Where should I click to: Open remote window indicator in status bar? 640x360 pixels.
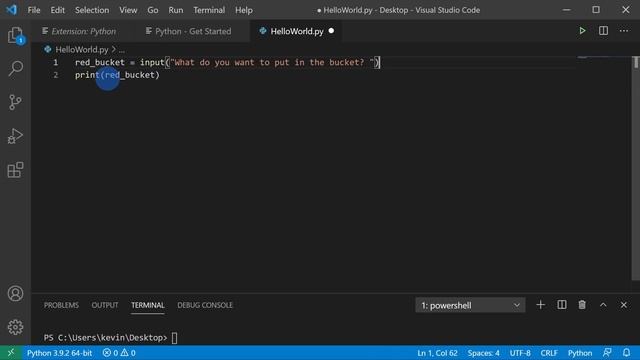click(x=11, y=353)
